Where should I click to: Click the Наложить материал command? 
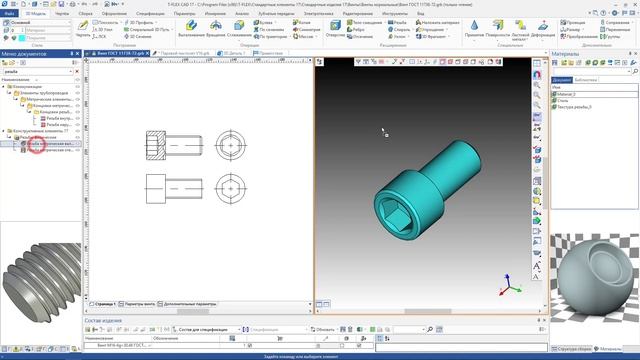pos(437,22)
